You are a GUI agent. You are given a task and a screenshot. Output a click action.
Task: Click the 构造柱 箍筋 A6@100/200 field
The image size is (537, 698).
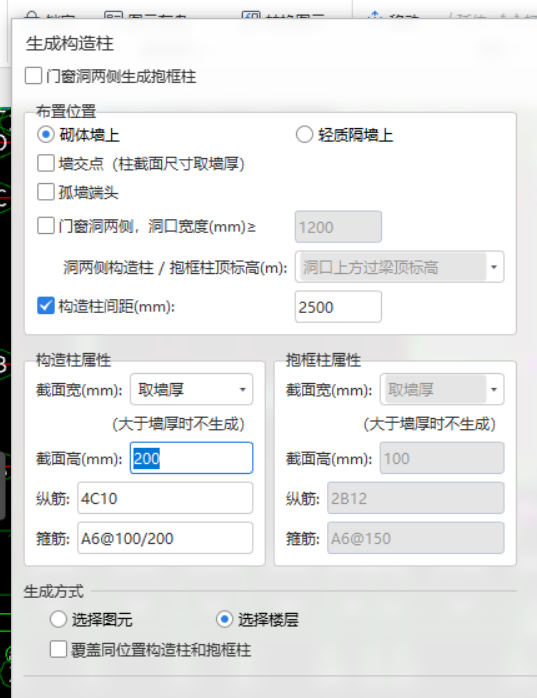coord(165,538)
